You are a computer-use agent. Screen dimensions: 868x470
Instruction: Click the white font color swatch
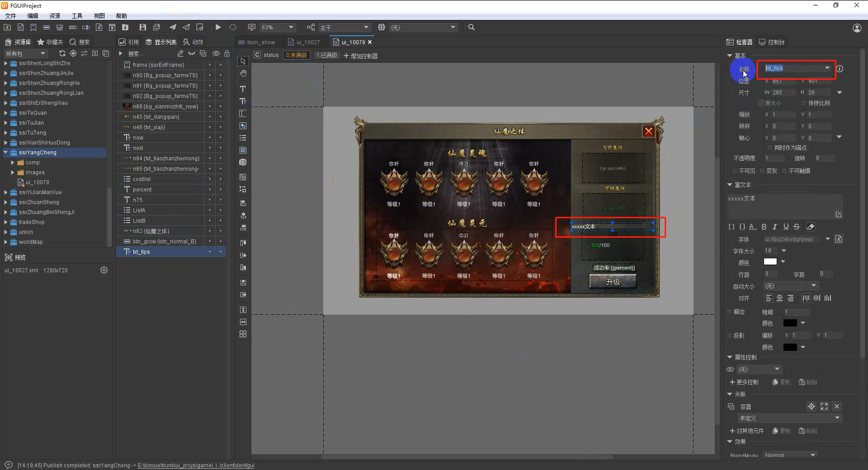point(770,262)
